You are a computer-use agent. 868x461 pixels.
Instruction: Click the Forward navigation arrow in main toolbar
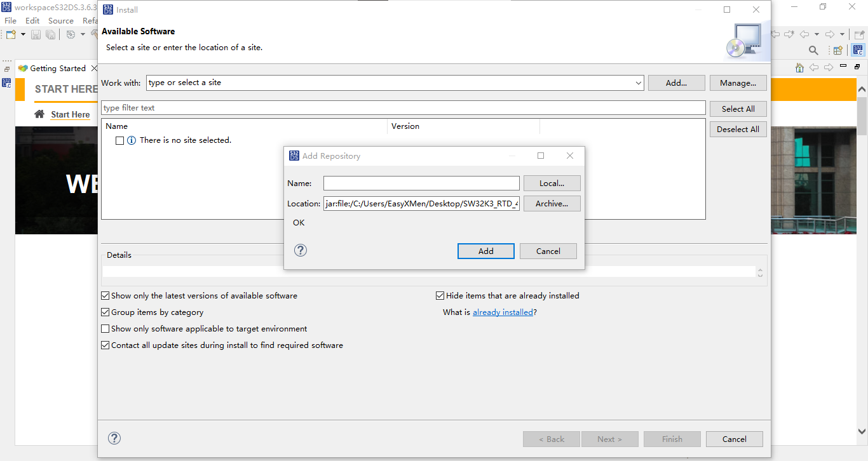(830, 34)
